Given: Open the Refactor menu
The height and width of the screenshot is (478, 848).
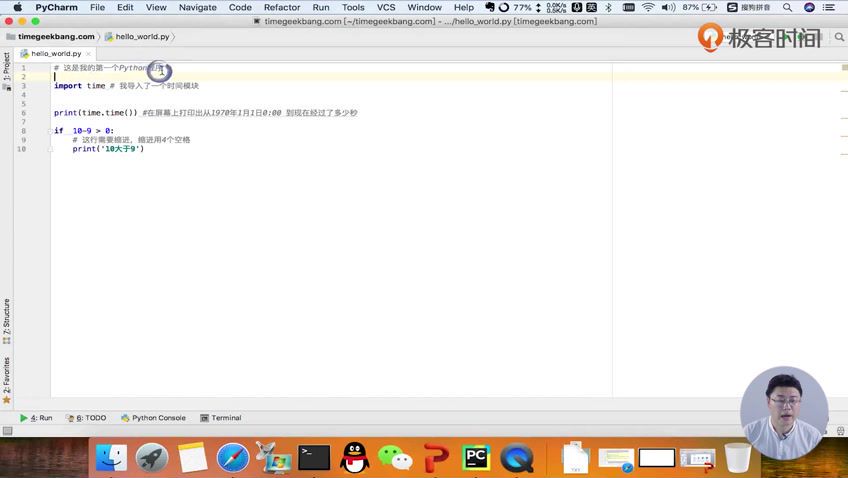Looking at the screenshot, I should pyautogui.click(x=281, y=7).
